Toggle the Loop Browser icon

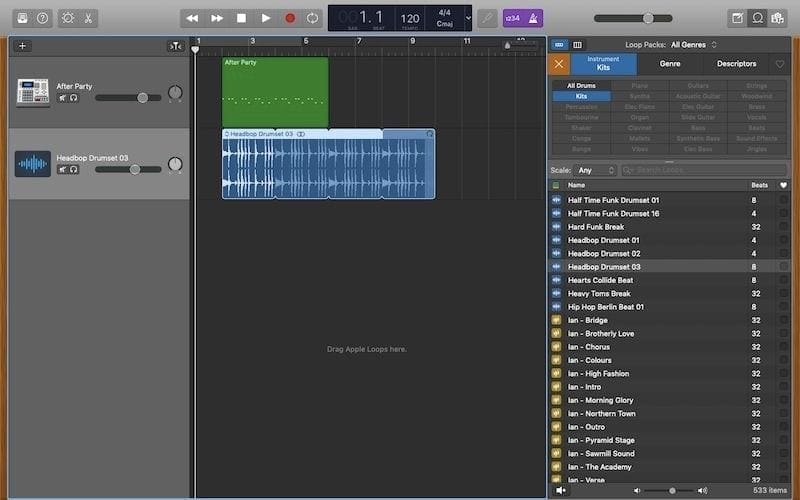click(x=758, y=18)
